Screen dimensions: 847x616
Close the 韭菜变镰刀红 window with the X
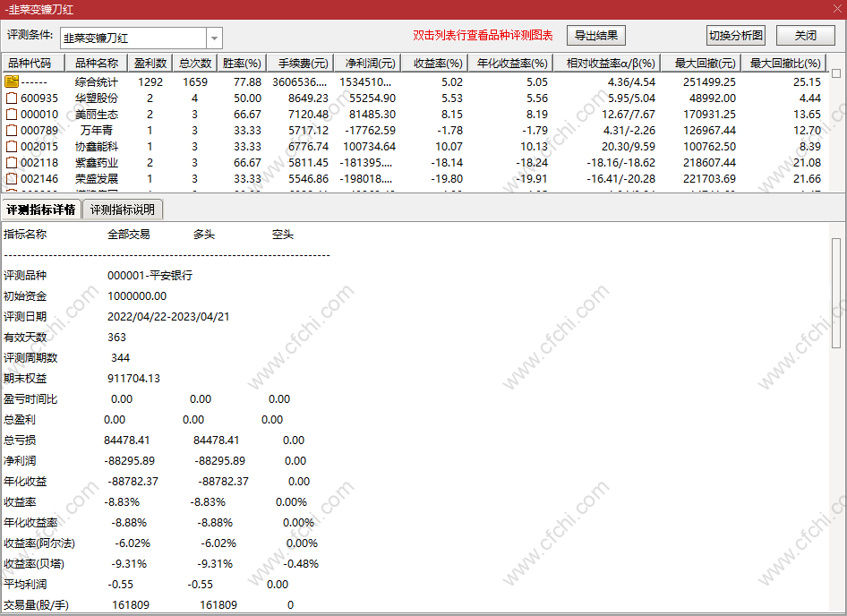pos(836,9)
